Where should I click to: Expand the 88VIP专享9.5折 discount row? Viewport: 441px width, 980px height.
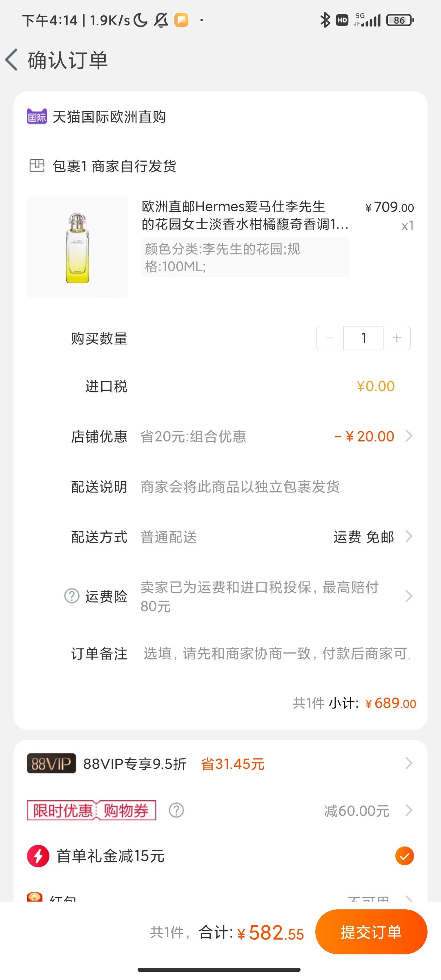[220, 763]
